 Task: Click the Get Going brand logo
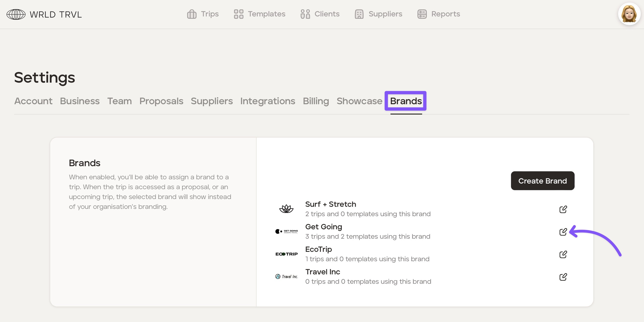point(287,231)
